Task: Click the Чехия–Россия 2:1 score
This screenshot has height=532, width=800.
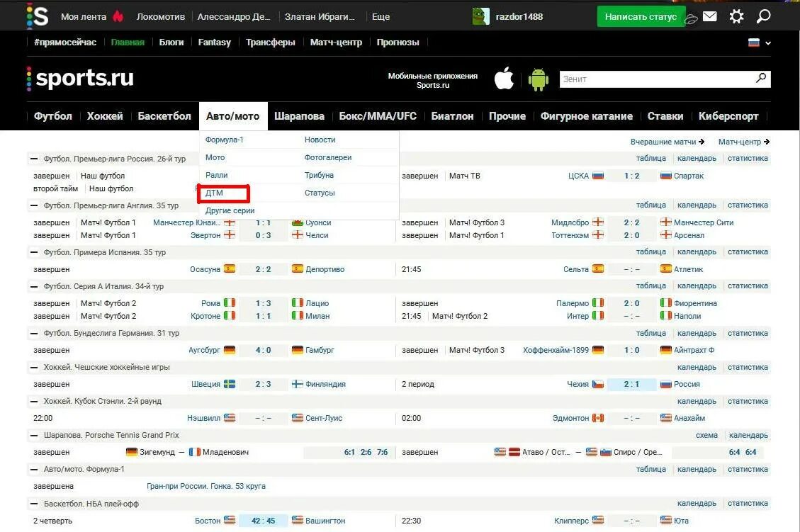Action: 631,384
